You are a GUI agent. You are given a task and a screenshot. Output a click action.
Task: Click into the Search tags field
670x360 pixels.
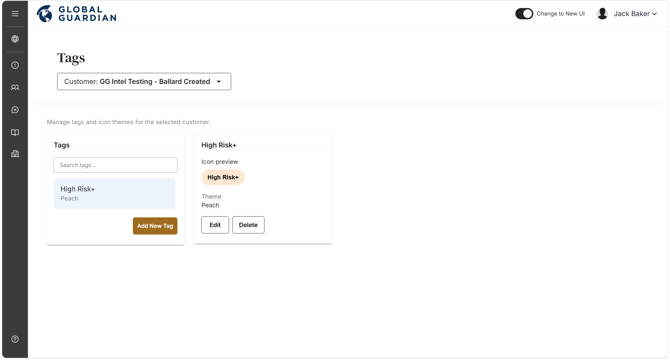tap(115, 165)
